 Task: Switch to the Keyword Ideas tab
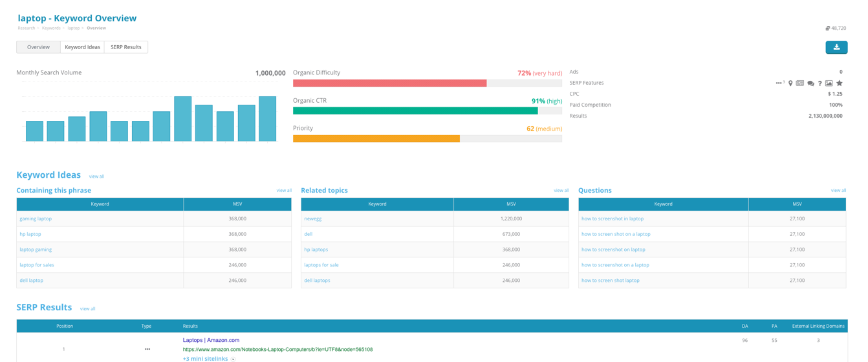pos(82,47)
